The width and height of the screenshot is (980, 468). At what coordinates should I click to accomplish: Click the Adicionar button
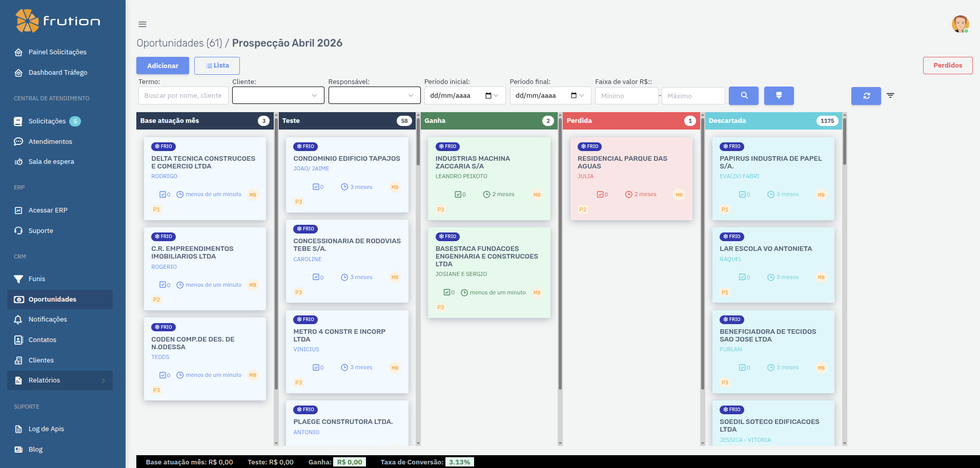tap(162, 66)
